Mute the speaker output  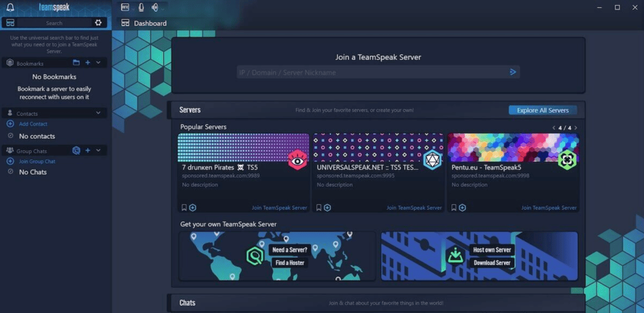(x=156, y=8)
